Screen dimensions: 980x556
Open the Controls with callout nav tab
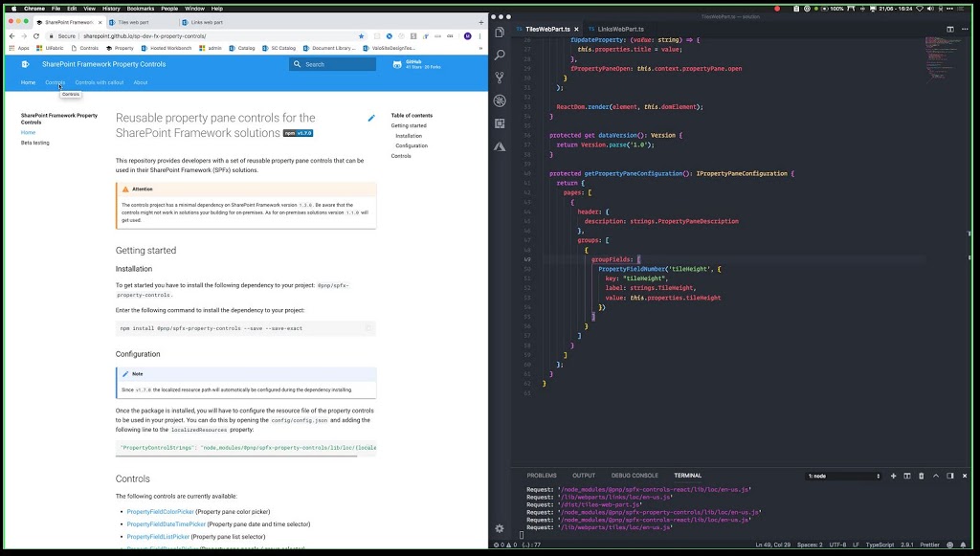point(100,82)
